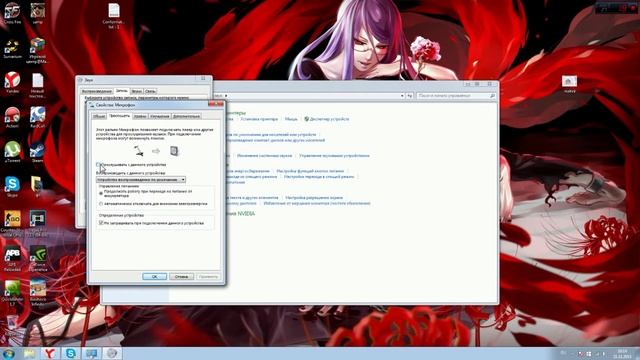Open the APB Reloaded desktop shortcut
This screenshot has width=640, height=360.
click(x=12, y=258)
